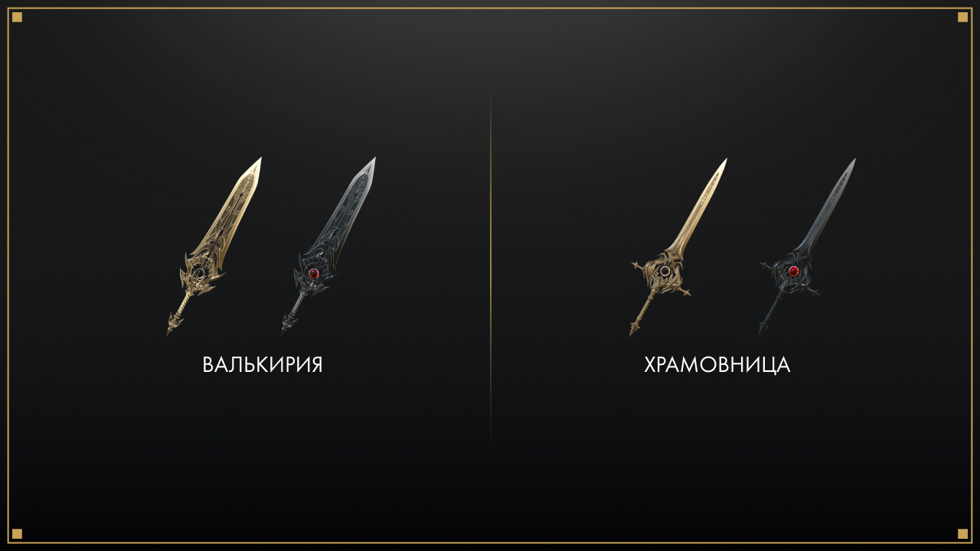Click the bottom-left gold corner square
Viewport: 980px width, 551px height.
(x=17, y=533)
